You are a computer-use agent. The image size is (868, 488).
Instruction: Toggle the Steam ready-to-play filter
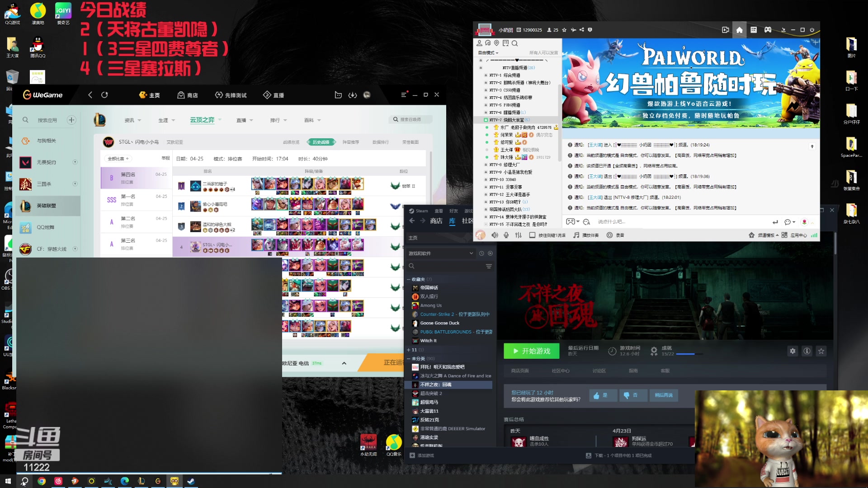491,253
